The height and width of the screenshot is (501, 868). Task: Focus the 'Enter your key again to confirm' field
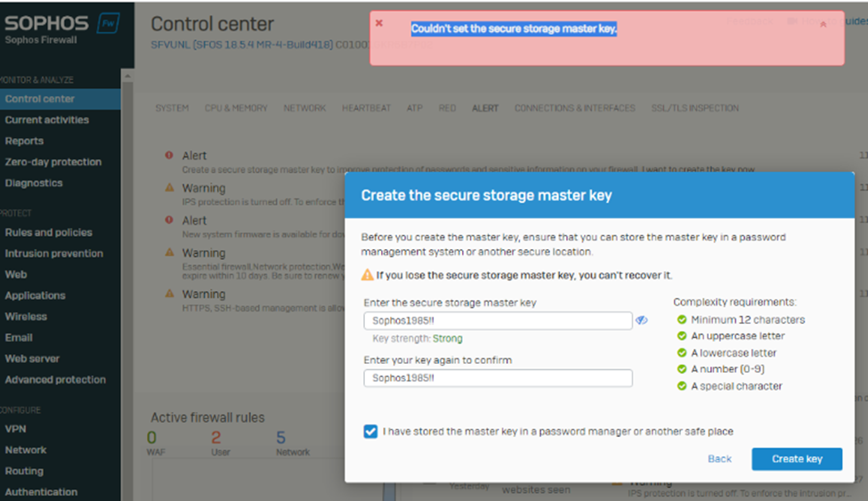point(498,378)
